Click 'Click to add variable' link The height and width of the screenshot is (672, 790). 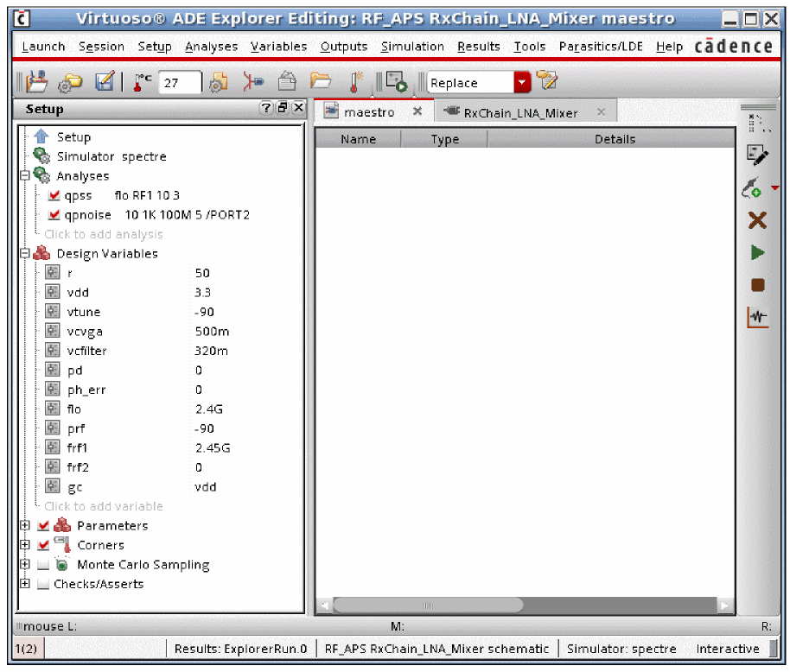pos(104,506)
